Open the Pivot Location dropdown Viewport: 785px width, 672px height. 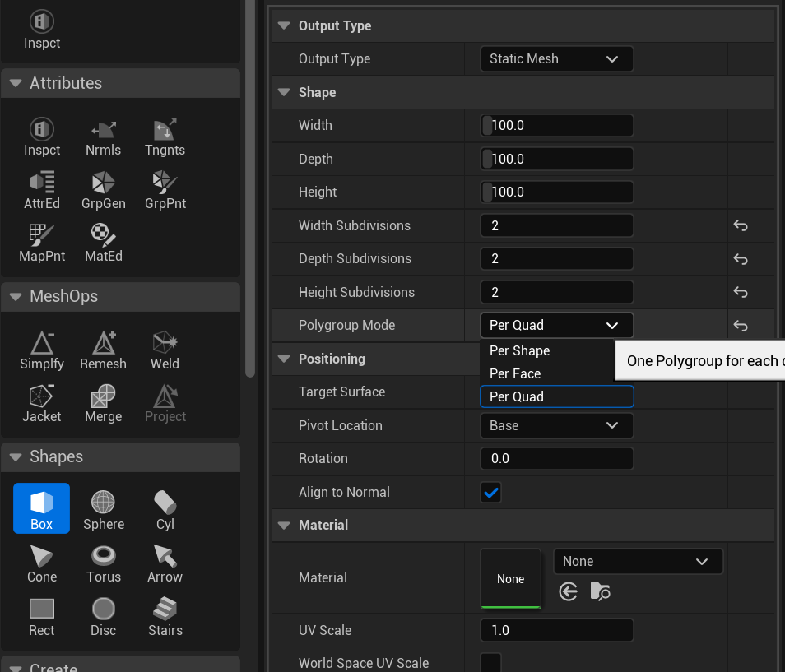[x=556, y=425]
